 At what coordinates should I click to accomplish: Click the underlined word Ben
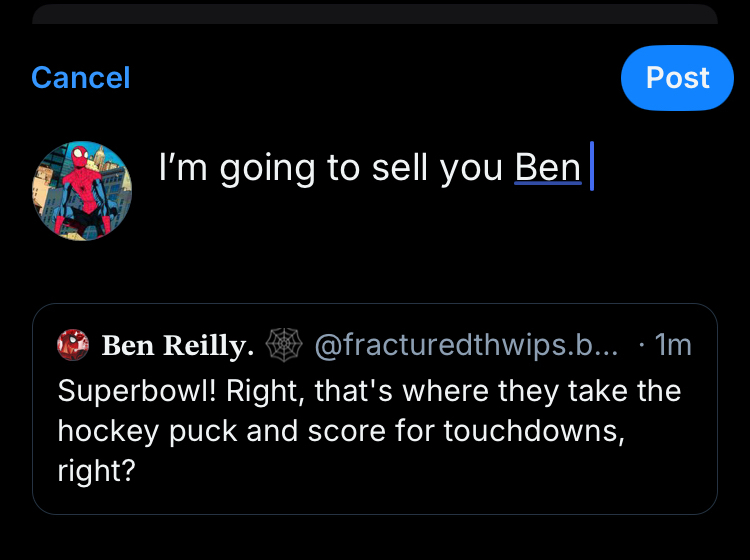point(547,168)
